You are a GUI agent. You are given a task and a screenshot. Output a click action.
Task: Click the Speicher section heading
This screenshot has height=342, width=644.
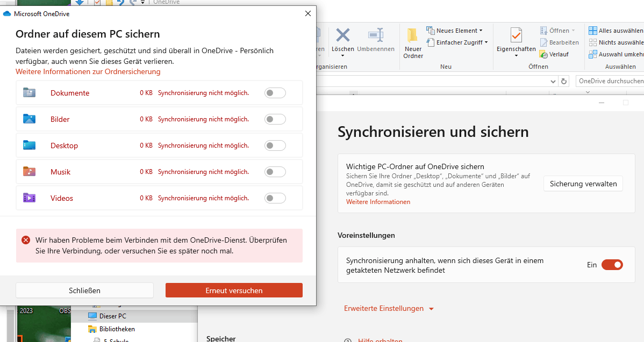[x=221, y=338]
